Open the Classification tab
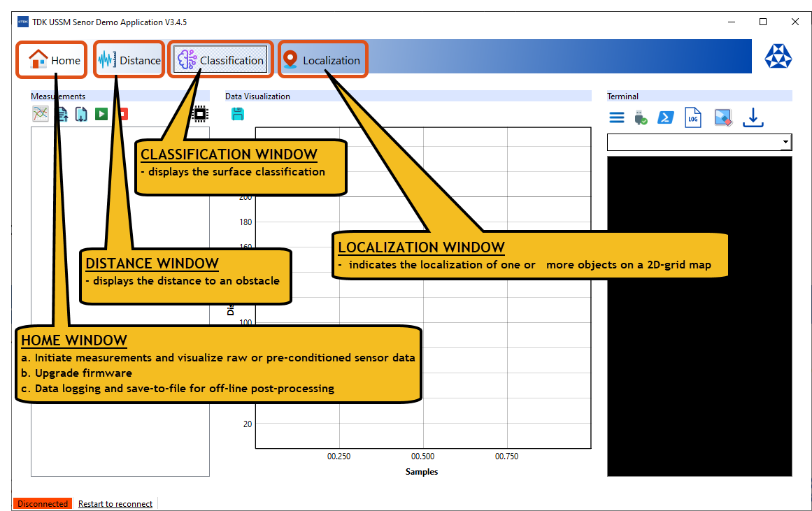Viewport: 812px width, 511px height. (x=220, y=60)
